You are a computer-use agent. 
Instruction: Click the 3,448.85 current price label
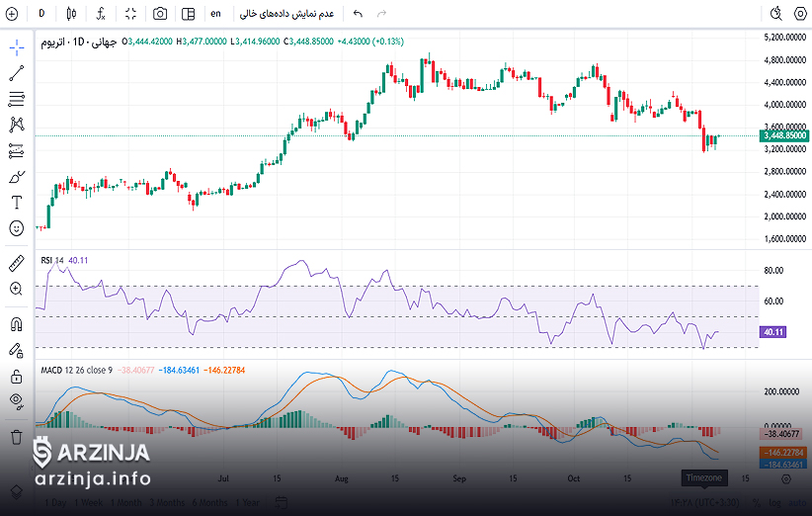(785, 135)
